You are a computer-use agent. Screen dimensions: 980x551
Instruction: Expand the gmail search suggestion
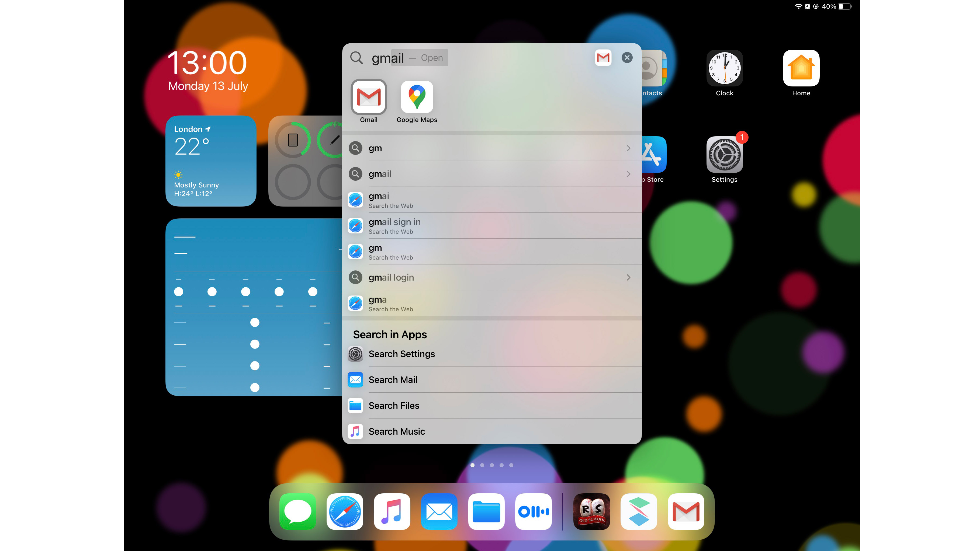point(627,174)
